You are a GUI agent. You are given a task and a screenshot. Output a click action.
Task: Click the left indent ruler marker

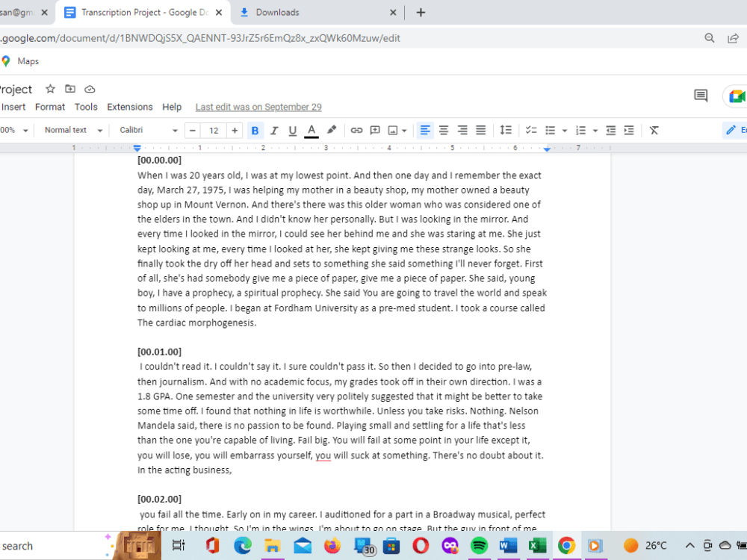[137, 148]
